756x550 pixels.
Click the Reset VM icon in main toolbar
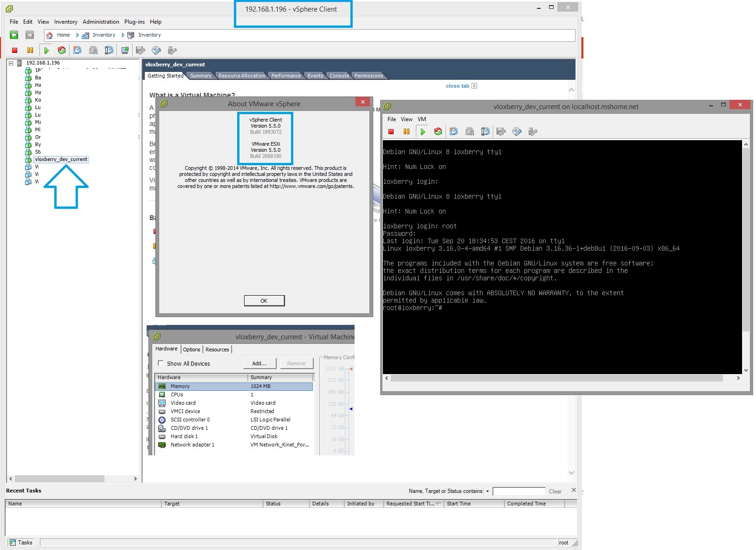62,50
